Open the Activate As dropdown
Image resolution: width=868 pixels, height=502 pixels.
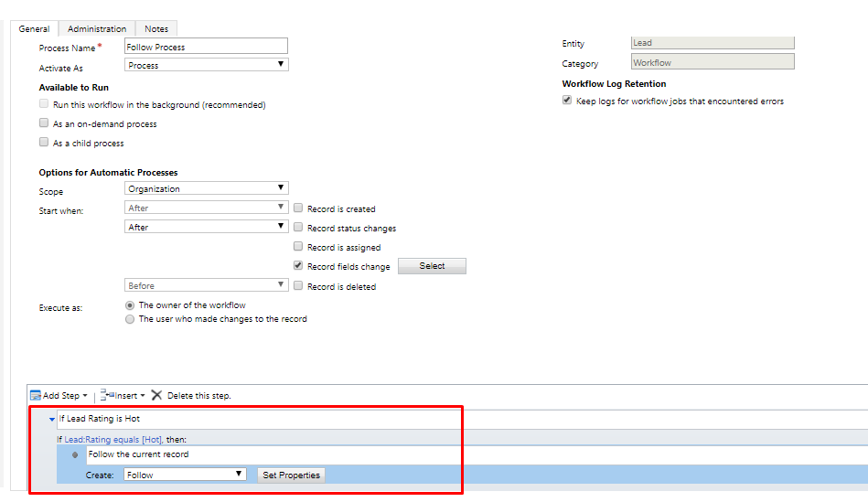(206, 65)
